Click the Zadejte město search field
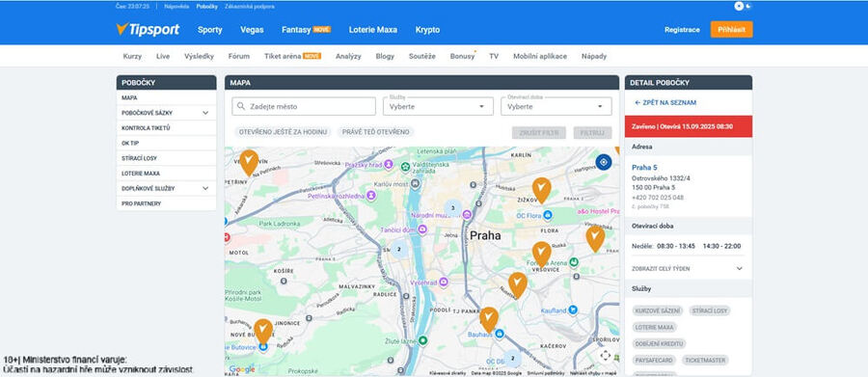Viewport: 868px width, 377px height. tap(304, 106)
